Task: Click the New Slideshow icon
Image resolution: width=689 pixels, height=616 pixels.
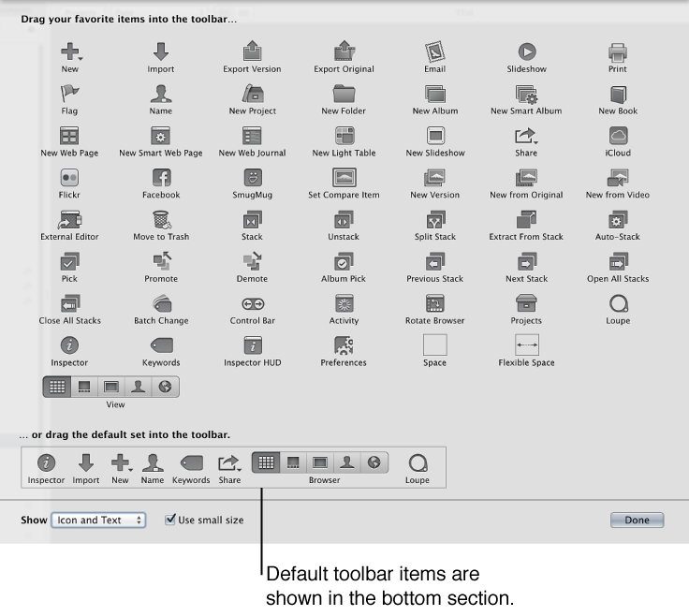Action: click(x=435, y=136)
